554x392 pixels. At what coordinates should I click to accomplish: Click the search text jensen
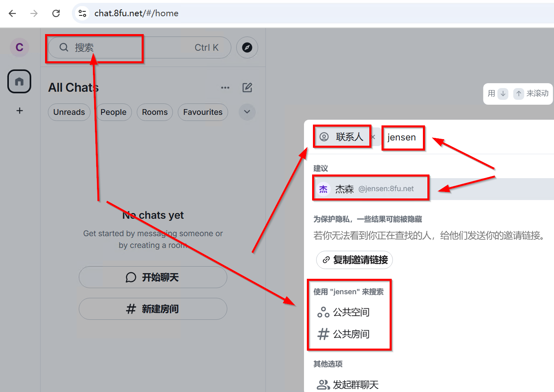(401, 138)
